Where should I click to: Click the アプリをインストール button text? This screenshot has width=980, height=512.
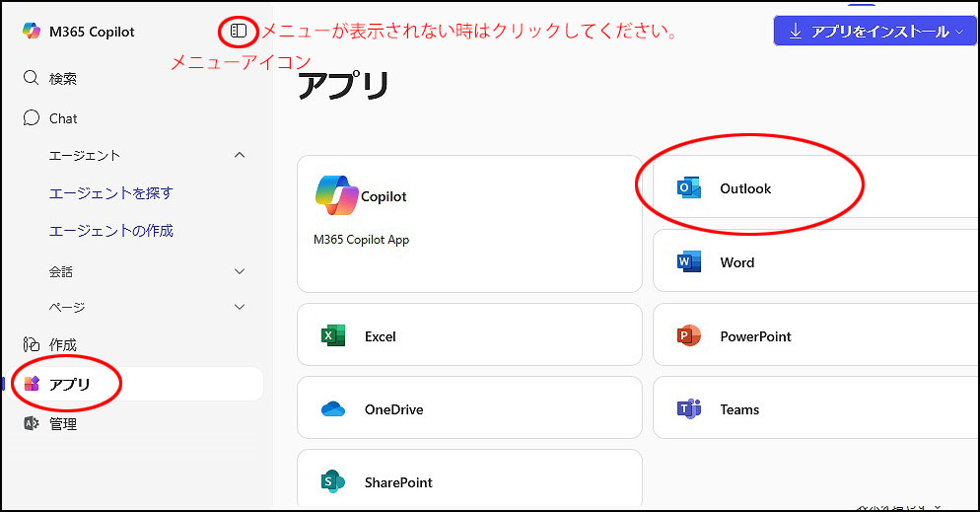[880, 32]
